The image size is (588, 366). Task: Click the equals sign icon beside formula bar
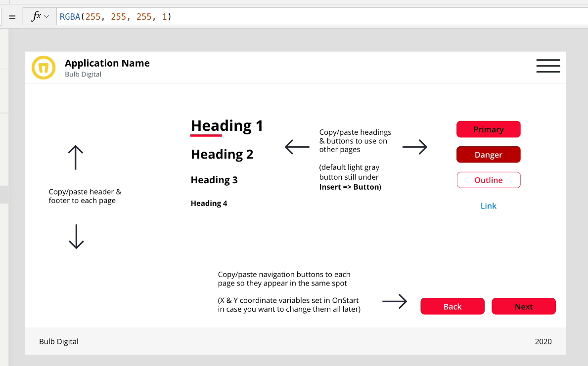click(x=12, y=16)
